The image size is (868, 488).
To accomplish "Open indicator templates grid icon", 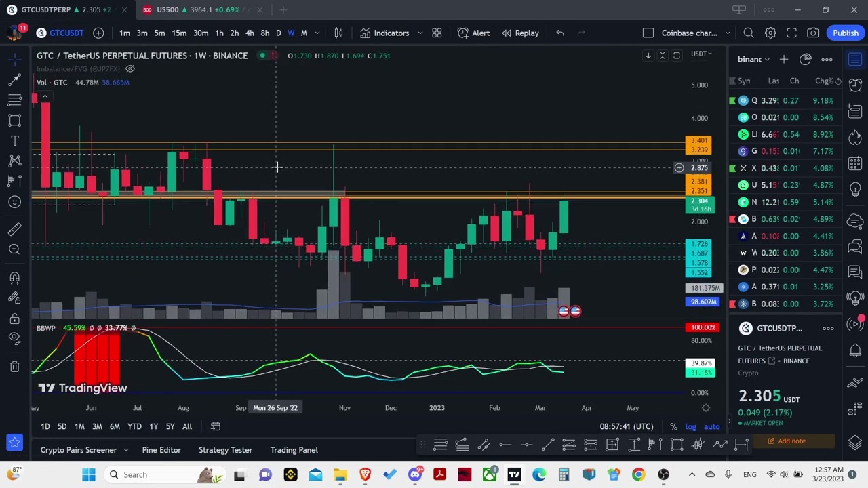I will [x=437, y=33].
